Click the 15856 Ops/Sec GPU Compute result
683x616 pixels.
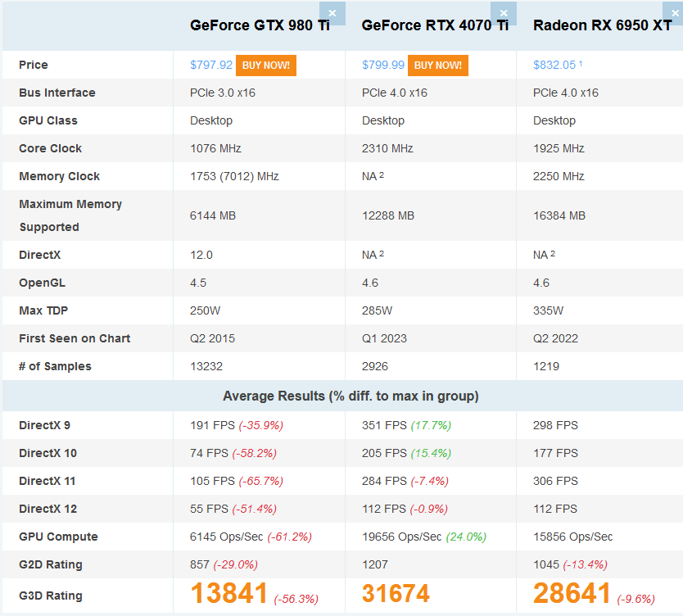(x=573, y=537)
